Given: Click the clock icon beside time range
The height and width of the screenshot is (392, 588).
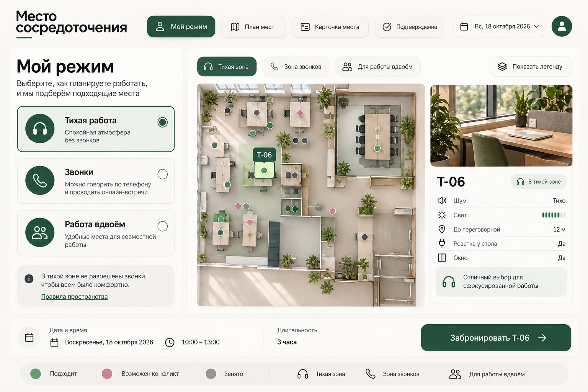Looking at the screenshot, I should pyautogui.click(x=170, y=342).
